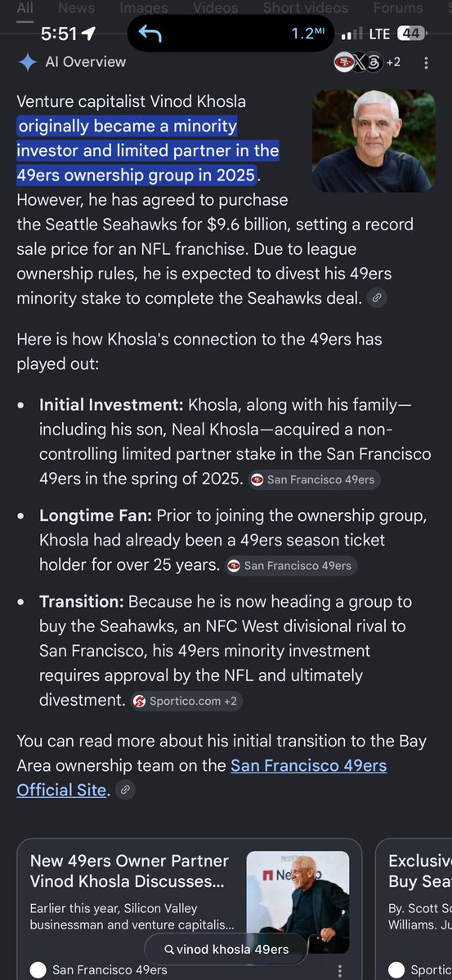
Task: Switch to the Short videos tab
Action: click(x=305, y=8)
